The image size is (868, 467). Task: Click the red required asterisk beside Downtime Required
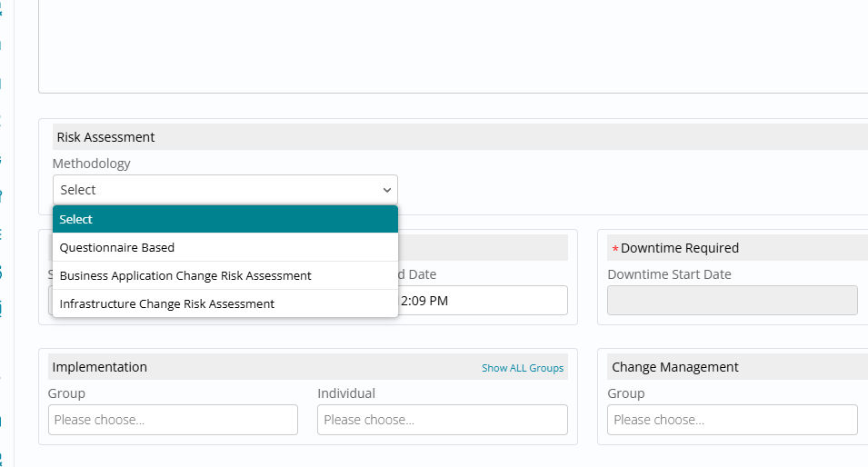coord(615,249)
